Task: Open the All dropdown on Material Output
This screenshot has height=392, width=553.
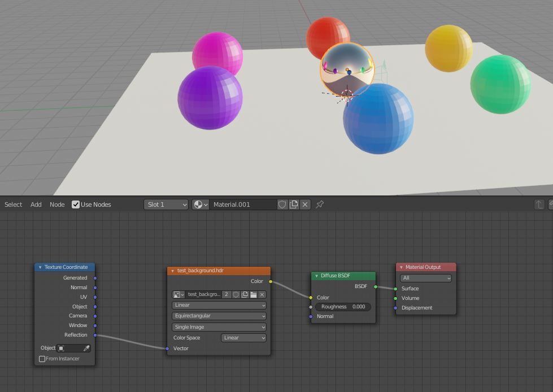Action: 425,278
